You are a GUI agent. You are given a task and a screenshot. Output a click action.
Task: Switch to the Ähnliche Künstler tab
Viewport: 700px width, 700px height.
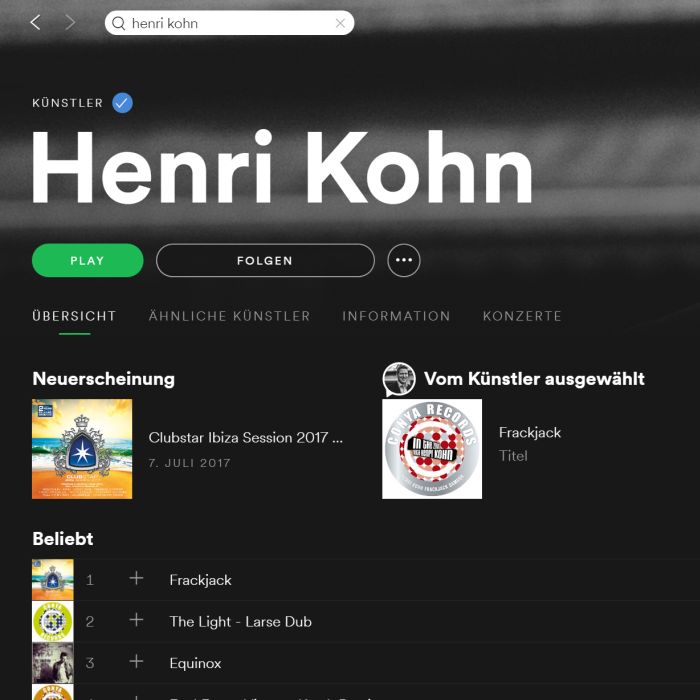pyautogui.click(x=229, y=316)
